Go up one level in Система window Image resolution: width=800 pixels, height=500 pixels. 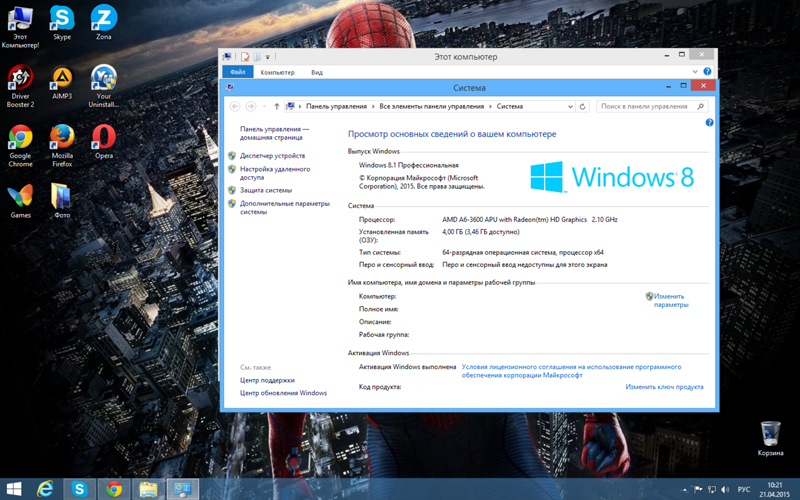pos(277,106)
